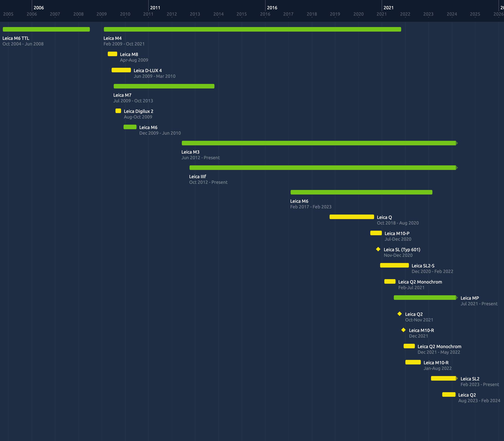Select the 'Feb 2009 - Oct 2021' date text
Screen dimensions: 504x441
coord(124,44)
